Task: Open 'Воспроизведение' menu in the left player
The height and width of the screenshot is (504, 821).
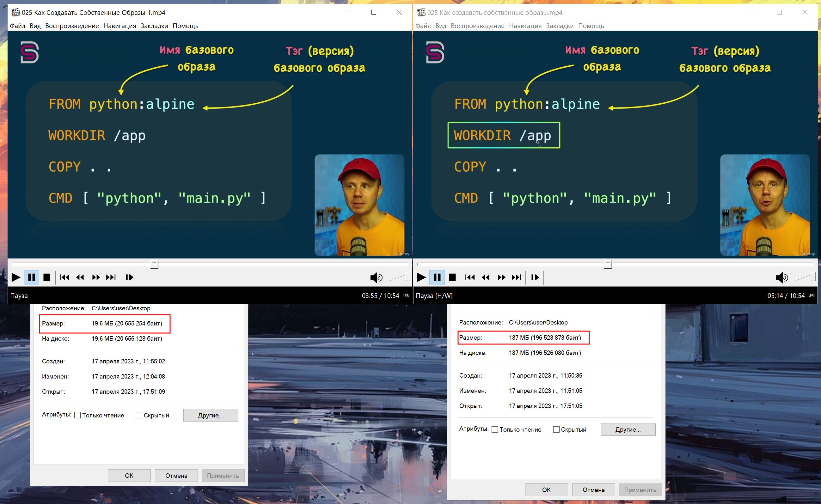Action: click(72, 26)
